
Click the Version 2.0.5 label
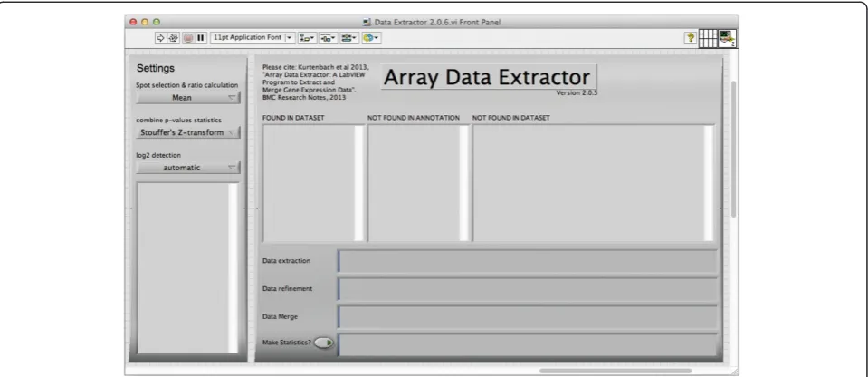(577, 93)
